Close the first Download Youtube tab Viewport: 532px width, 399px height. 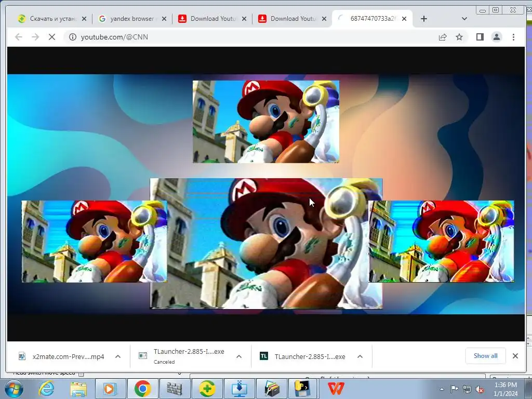244,19
